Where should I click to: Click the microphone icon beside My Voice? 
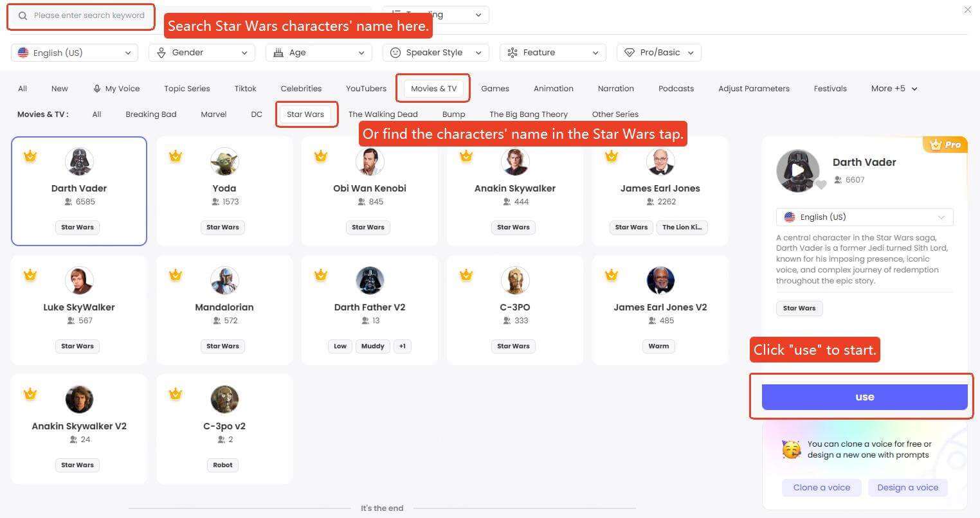(x=97, y=89)
